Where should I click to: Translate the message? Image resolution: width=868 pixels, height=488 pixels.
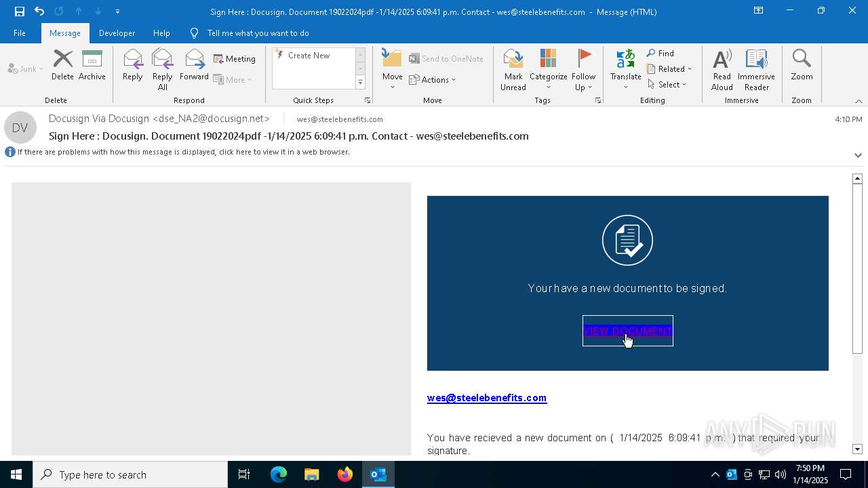click(x=625, y=70)
